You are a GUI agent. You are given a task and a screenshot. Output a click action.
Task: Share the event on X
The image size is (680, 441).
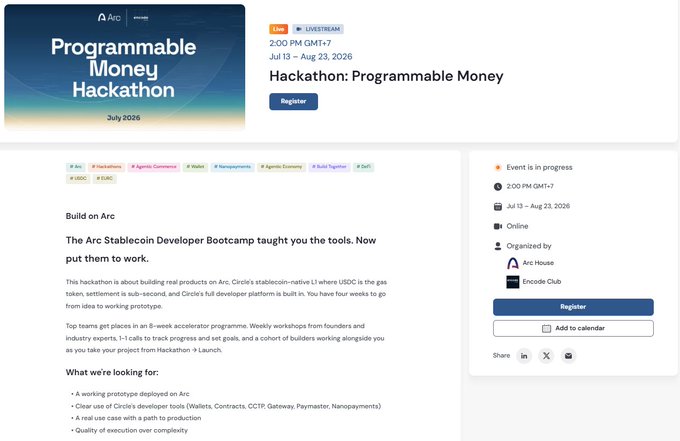pyautogui.click(x=546, y=356)
